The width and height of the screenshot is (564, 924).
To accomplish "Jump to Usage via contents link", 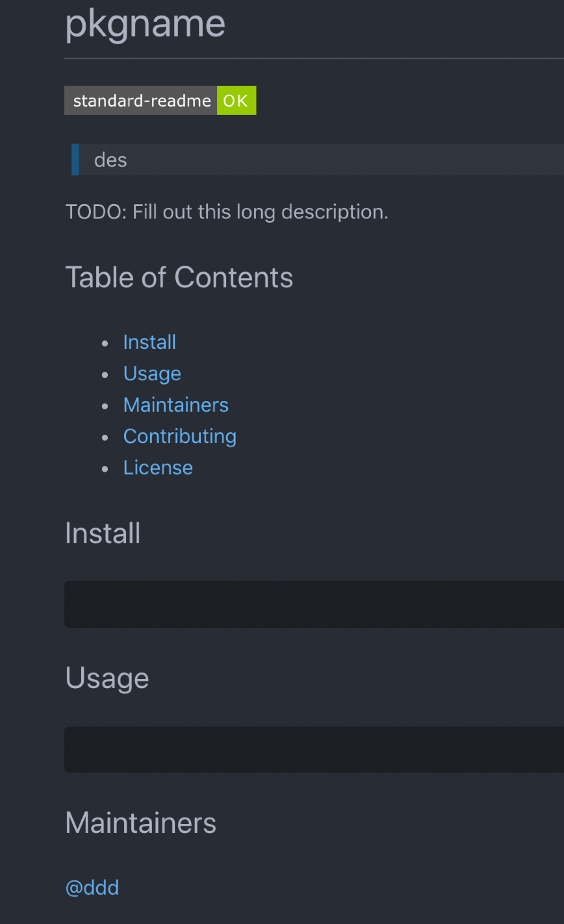I will point(152,374).
